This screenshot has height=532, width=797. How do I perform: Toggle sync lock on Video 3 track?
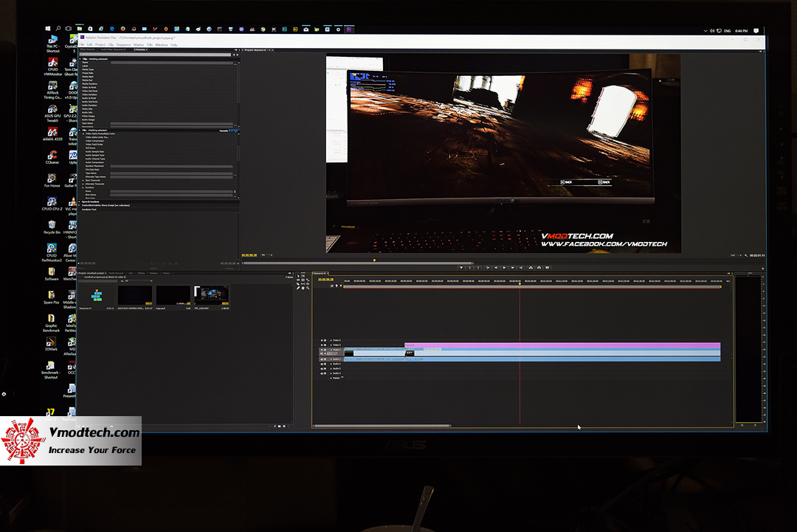tap(325, 340)
